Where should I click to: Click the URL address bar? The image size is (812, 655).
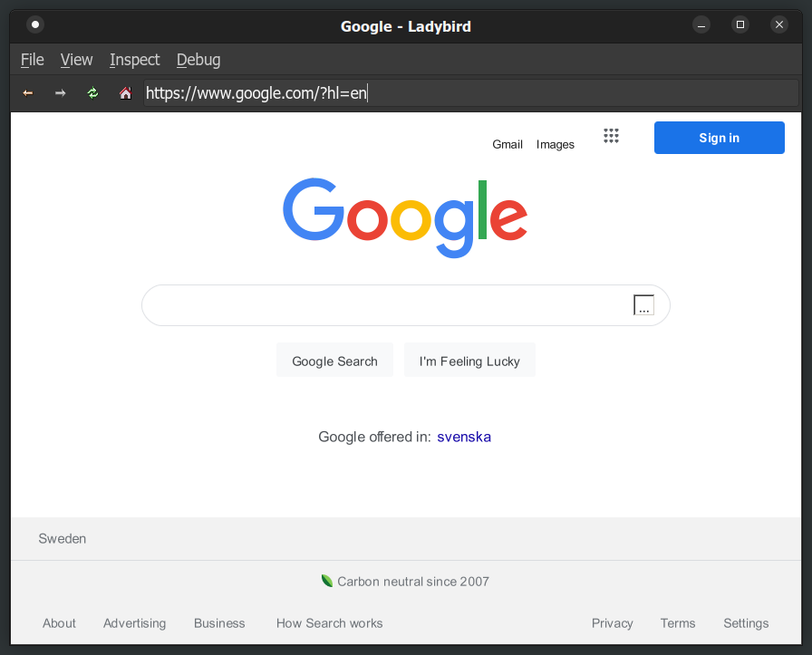pos(470,93)
